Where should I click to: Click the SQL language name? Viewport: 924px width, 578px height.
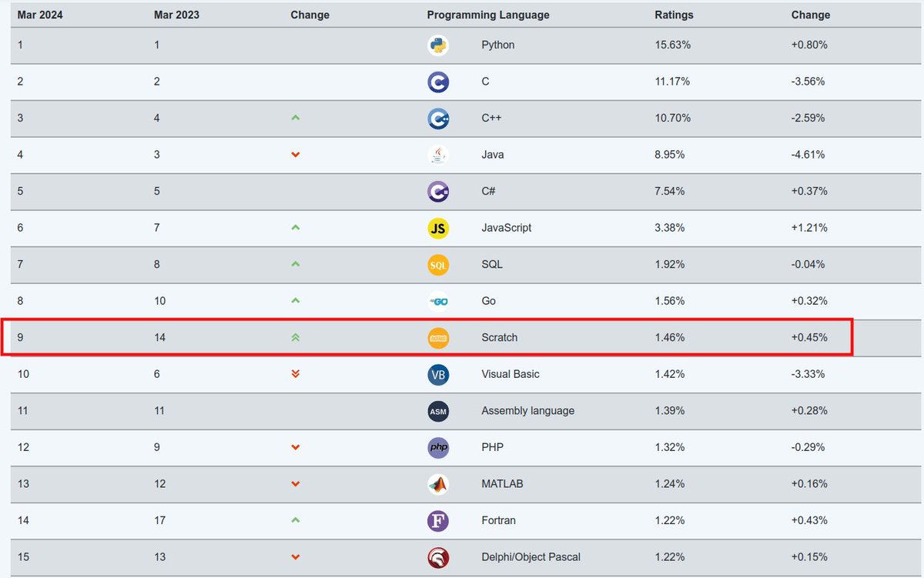tap(492, 265)
